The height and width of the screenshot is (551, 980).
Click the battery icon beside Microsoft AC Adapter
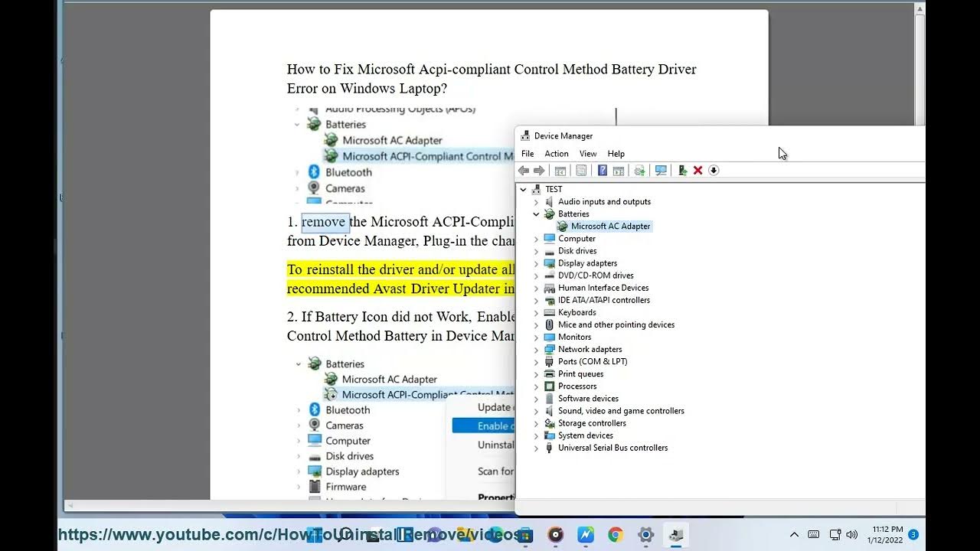[562, 227]
